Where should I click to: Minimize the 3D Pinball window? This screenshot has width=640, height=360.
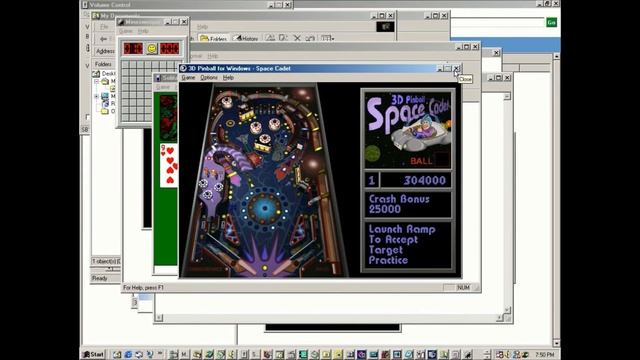[440, 69]
